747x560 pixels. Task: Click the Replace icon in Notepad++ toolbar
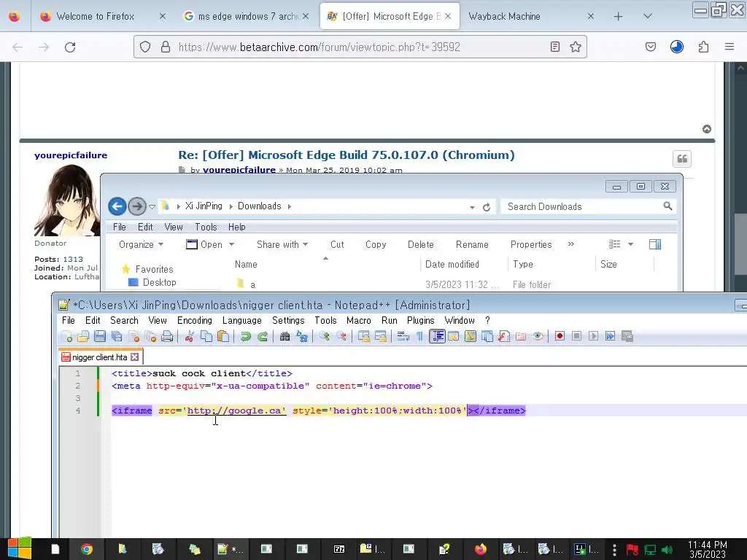tap(302, 337)
